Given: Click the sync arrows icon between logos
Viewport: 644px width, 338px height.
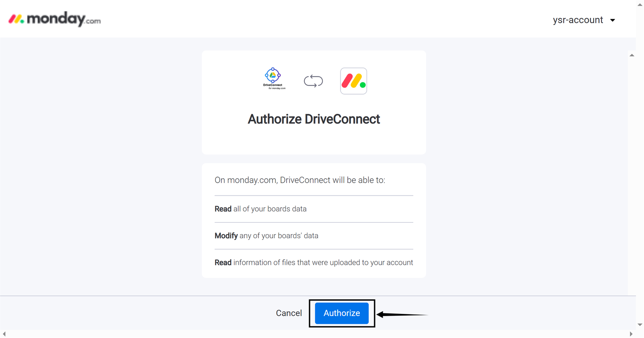Looking at the screenshot, I should (313, 81).
